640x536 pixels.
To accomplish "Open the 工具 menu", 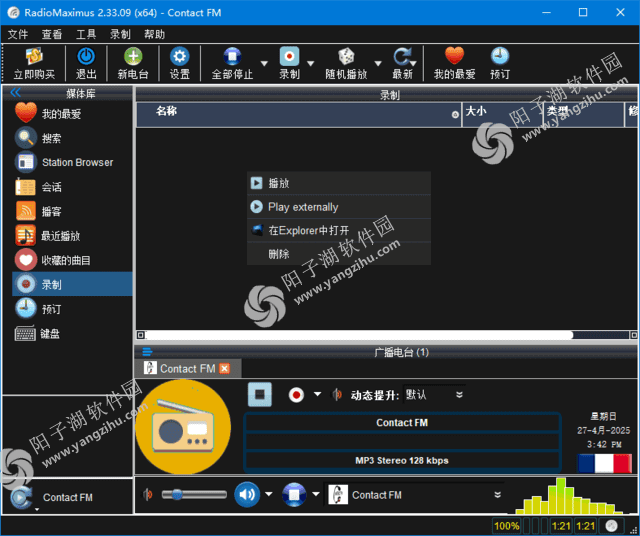I will point(86,34).
